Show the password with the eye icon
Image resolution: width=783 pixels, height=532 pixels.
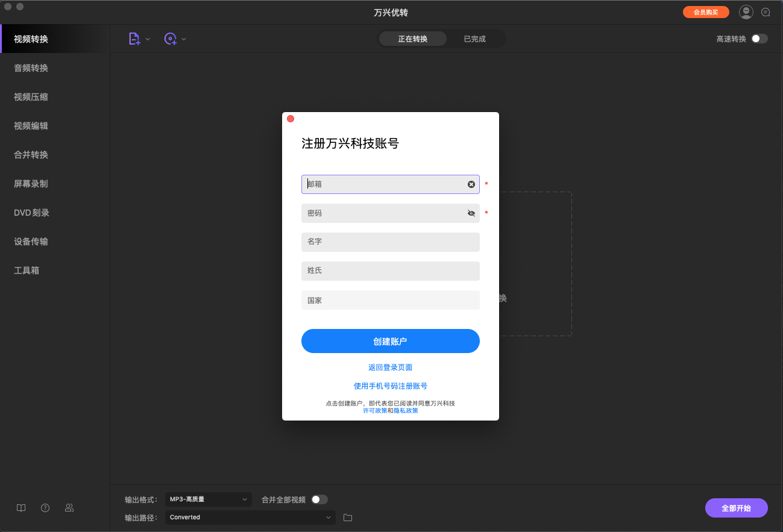click(x=471, y=213)
